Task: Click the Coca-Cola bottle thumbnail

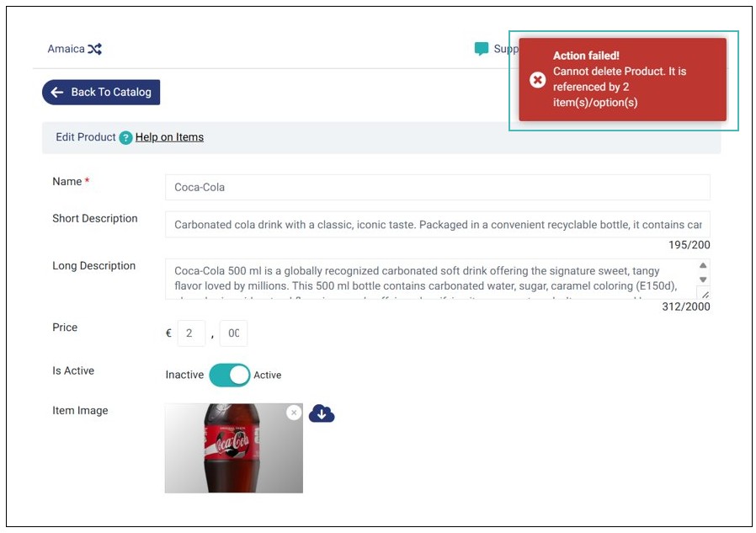Action: tap(234, 448)
